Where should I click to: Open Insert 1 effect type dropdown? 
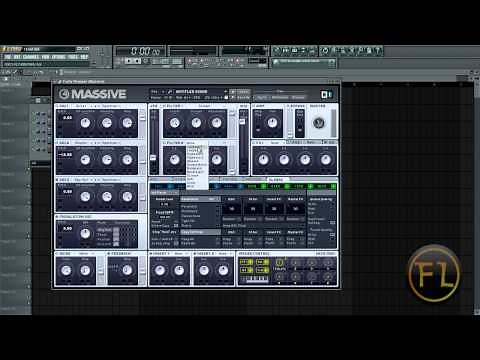(x=181, y=254)
